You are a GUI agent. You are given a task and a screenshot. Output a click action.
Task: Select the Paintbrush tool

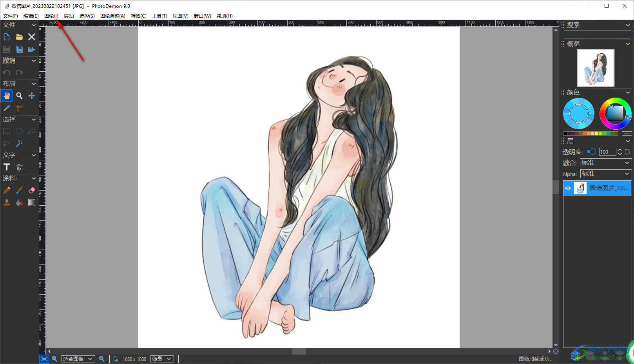[19, 190]
